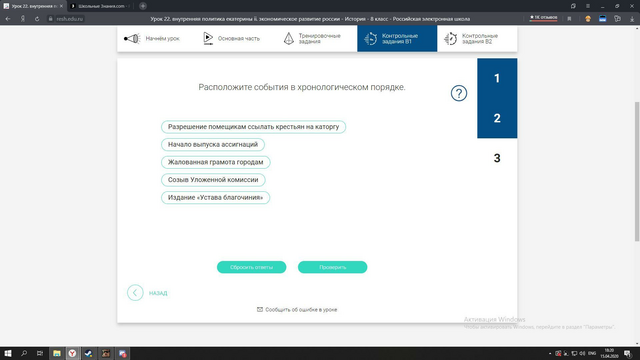Click the volume icon in the system tray
The width and height of the screenshot is (640, 360).
pyautogui.click(x=582, y=353)
